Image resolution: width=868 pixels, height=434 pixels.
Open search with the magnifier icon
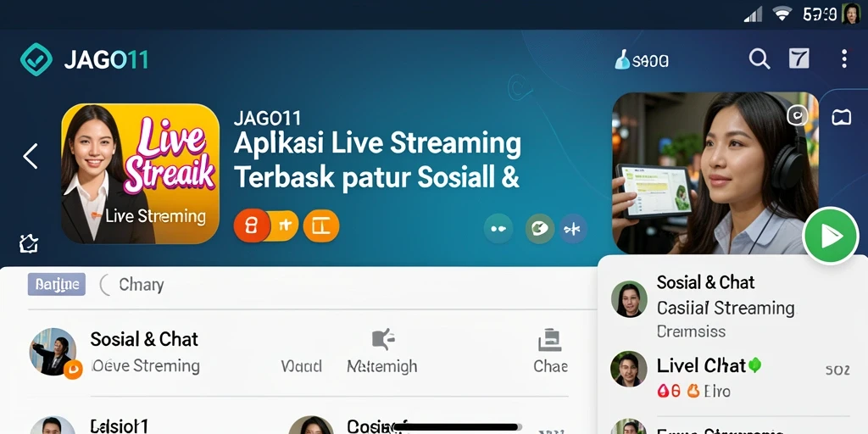(759, 58)
